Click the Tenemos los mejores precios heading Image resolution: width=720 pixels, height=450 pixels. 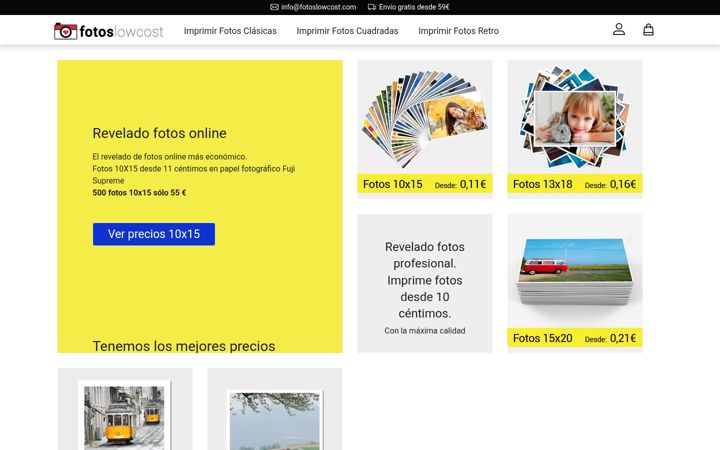(184, 346)
